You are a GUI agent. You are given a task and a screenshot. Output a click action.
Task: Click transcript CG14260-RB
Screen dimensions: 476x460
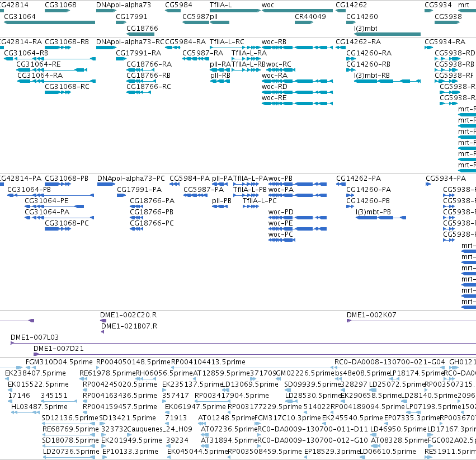pos(351,70)
